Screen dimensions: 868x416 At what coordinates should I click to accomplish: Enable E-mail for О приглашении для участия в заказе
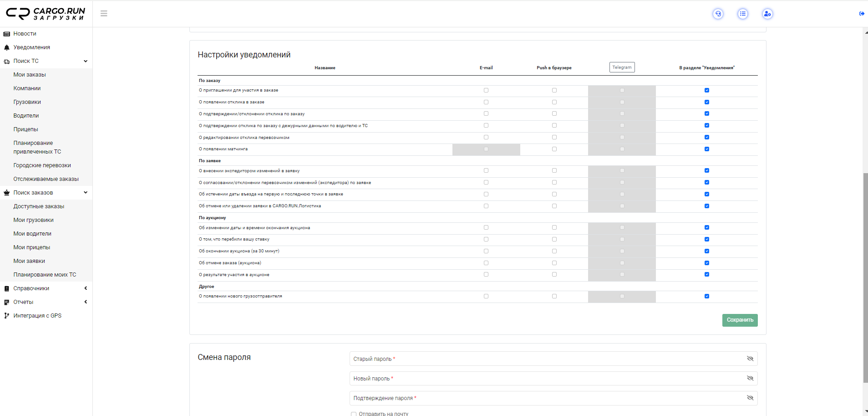(x=486, y=90)
